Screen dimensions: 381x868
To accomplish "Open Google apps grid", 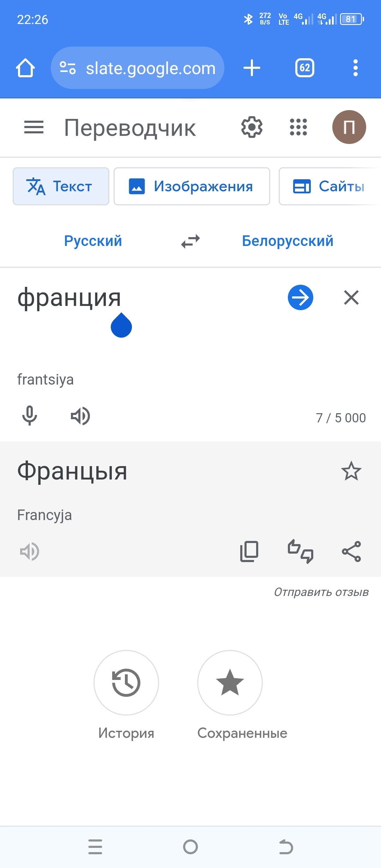I will [298, 127].
